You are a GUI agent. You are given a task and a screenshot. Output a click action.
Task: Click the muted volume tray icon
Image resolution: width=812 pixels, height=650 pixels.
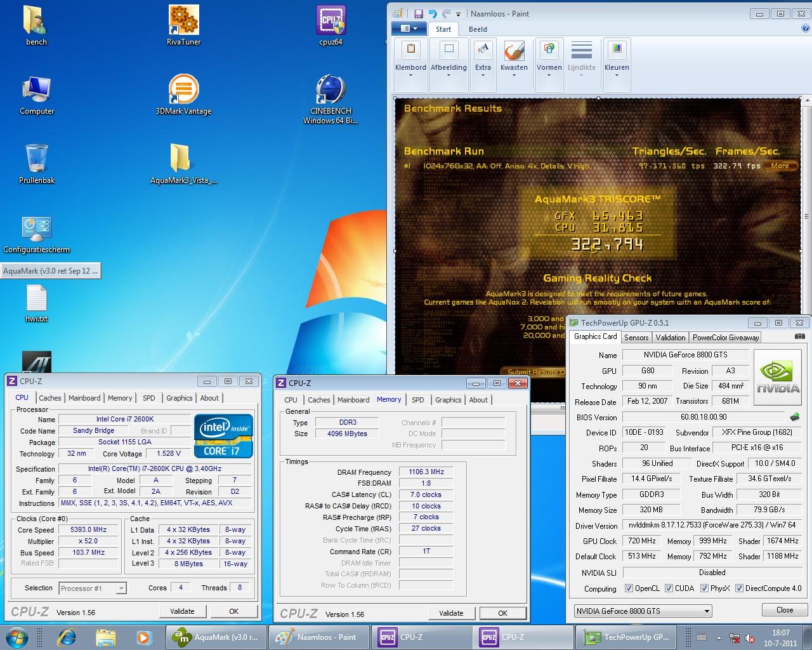coord(750,638)
